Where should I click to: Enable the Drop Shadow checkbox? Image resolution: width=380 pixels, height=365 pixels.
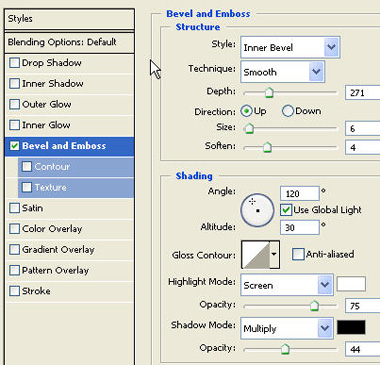[14, 63]
